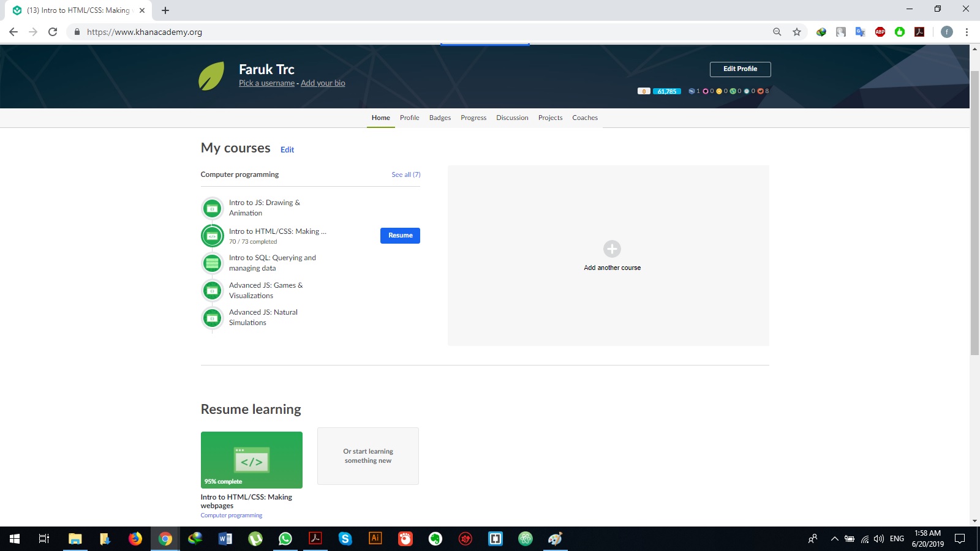This screenshot has height=551, width=980.
Task: Click the 70 / 73 completed text
Action: (253, 242)
